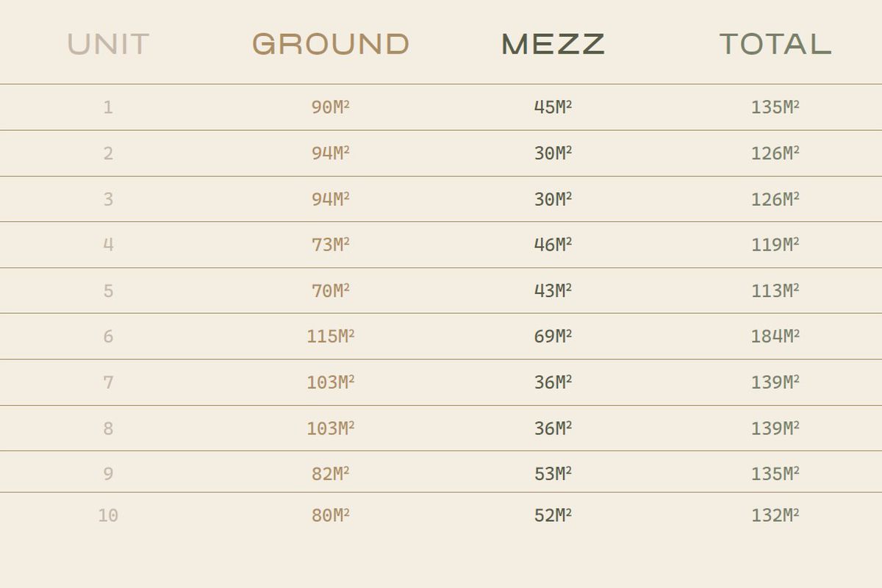The width and height of the screenshot is (882, 588).
Task: Click unit 3's 94M² ground area
Action: [330, 199]
